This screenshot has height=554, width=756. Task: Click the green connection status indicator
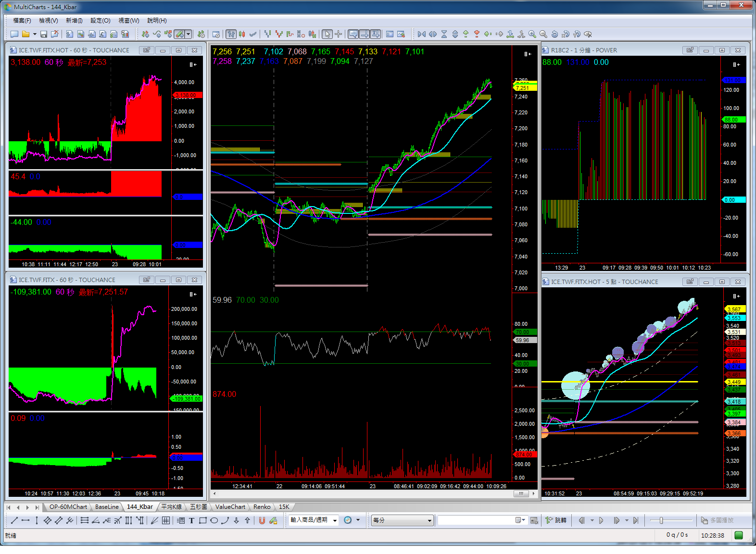tap(739, 535)
